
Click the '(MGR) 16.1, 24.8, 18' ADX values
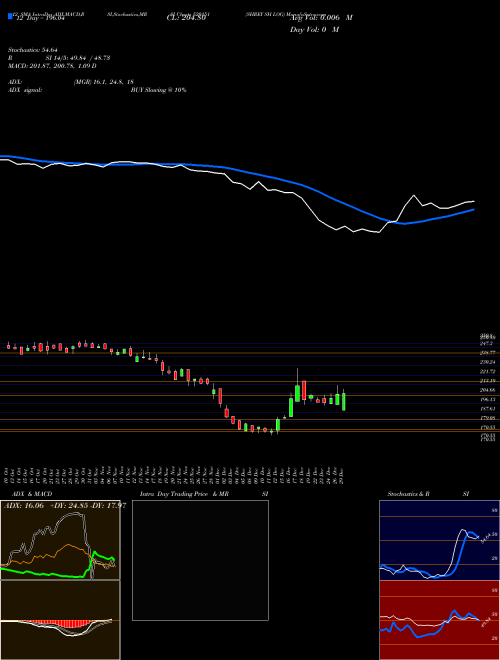coord(104,82)
